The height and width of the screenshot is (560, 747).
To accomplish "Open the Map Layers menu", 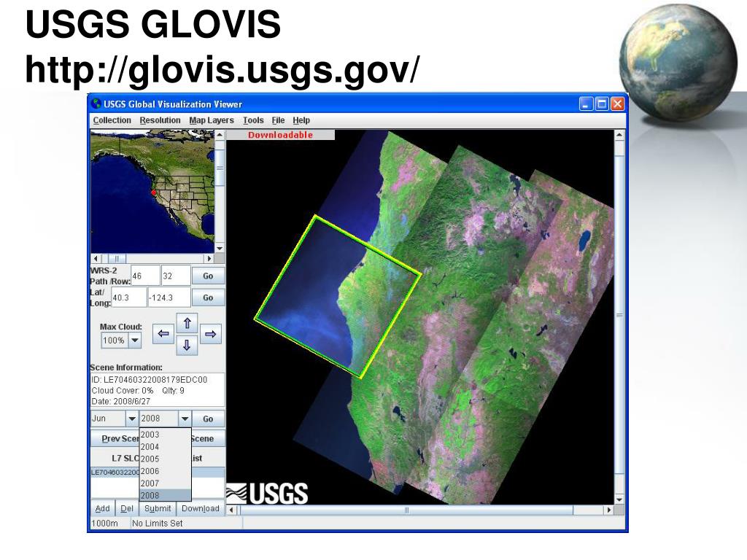I will (212, 120).
